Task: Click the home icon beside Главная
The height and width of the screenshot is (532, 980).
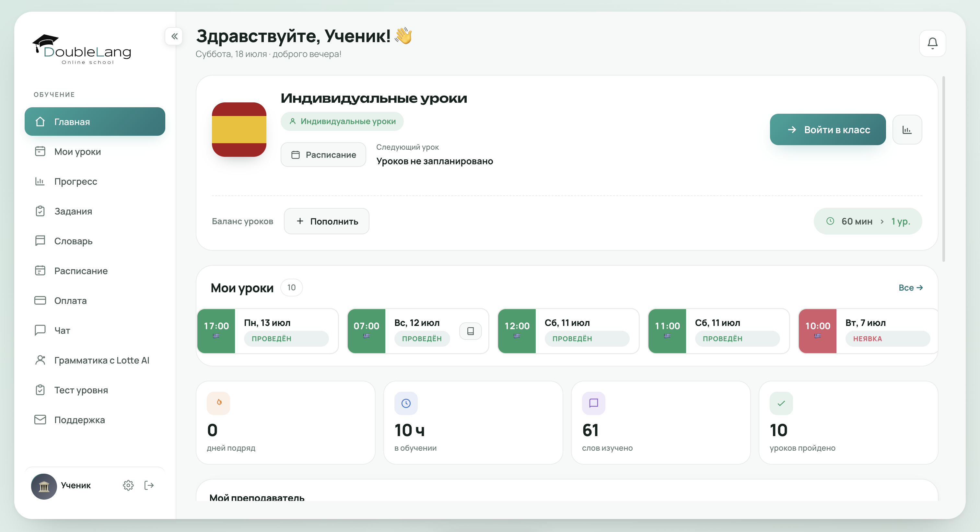Action: pyautogui.click(x=40, y=122)
